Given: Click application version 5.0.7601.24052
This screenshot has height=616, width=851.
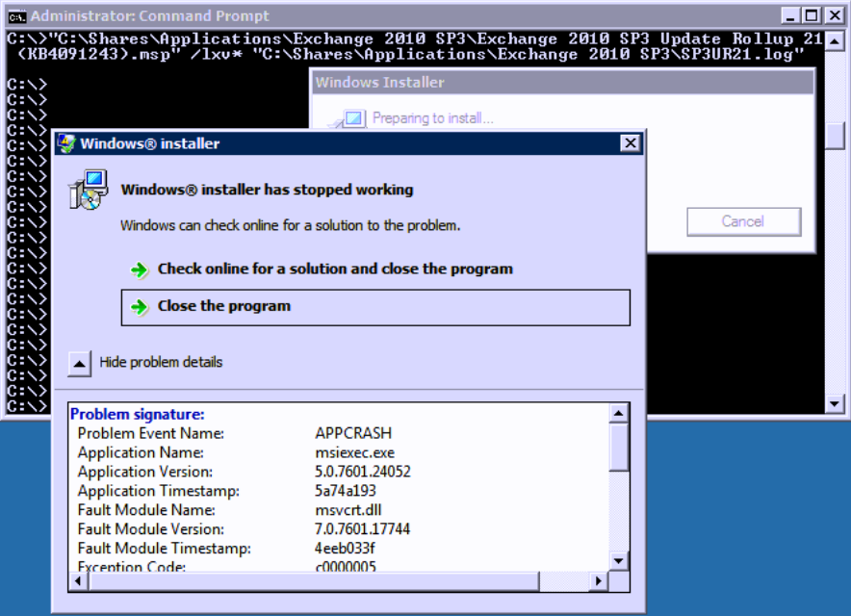Looking at the screenshot, I should pyautogui.click(x=363, y=472).
